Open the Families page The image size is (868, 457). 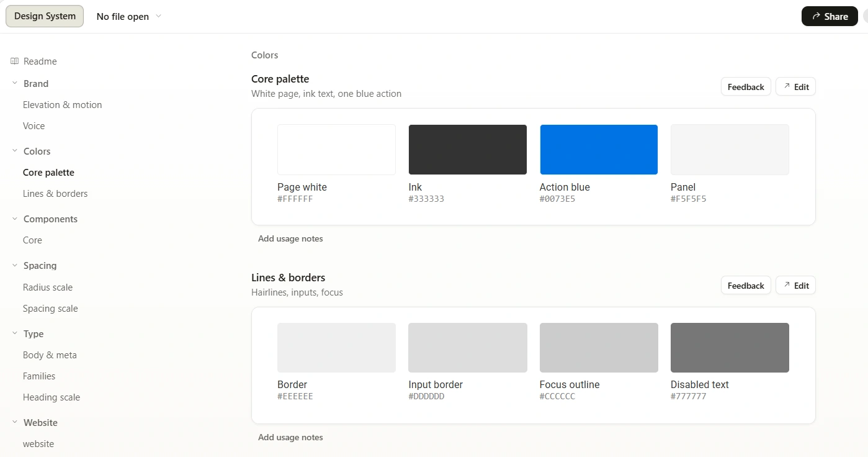(x=39, y=376)
